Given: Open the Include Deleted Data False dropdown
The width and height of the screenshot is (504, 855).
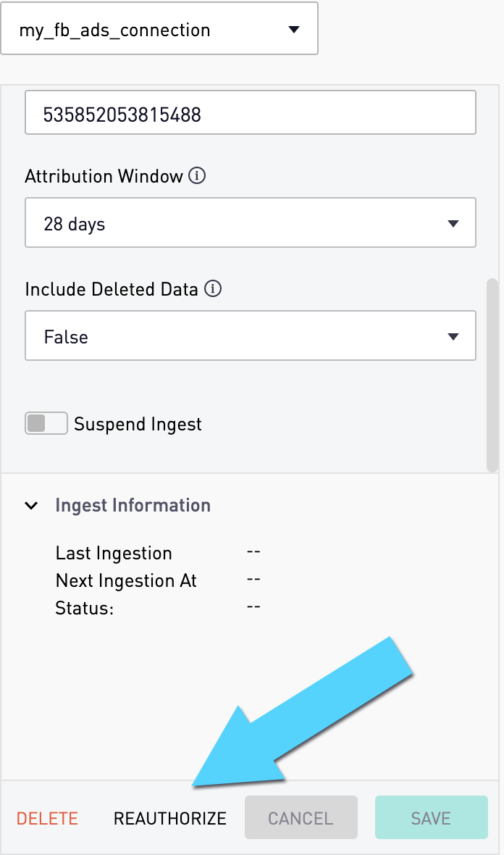Looking at the screenshot, I should pos(251,335).
